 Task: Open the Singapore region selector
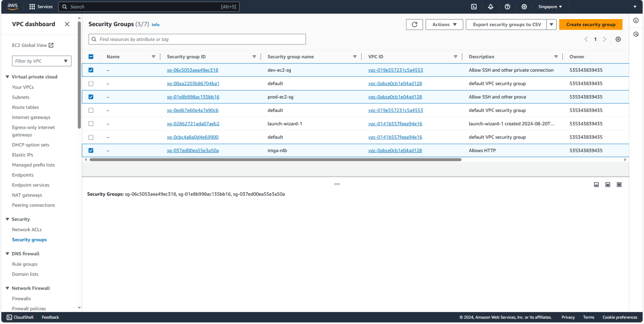[x=550, y=7]
